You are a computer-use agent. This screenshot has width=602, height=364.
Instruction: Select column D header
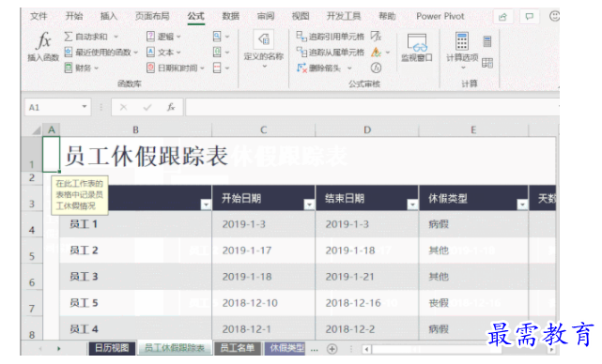pos(367,130)
